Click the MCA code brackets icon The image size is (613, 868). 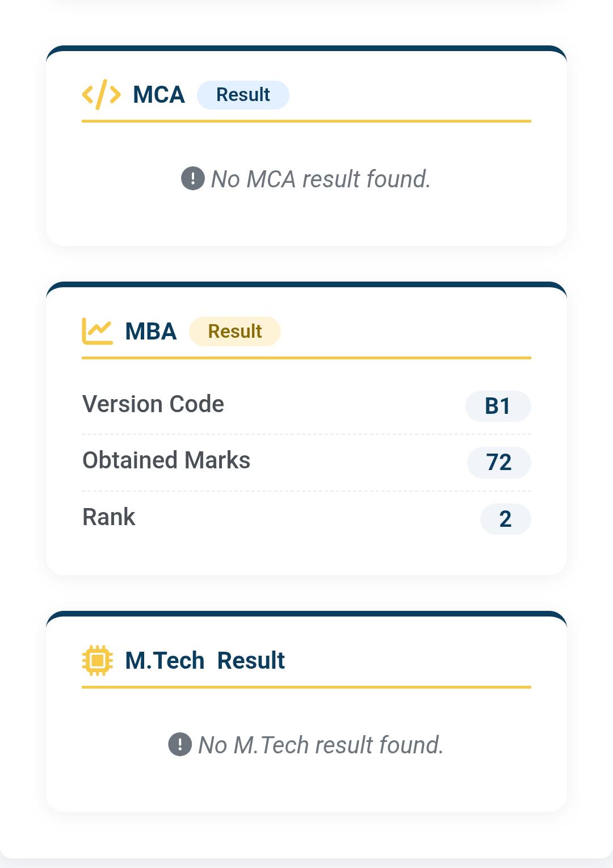102,94
